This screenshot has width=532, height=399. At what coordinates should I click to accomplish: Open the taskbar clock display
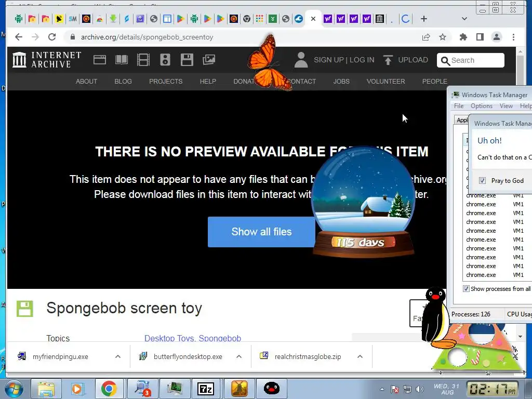pos(493,389)
